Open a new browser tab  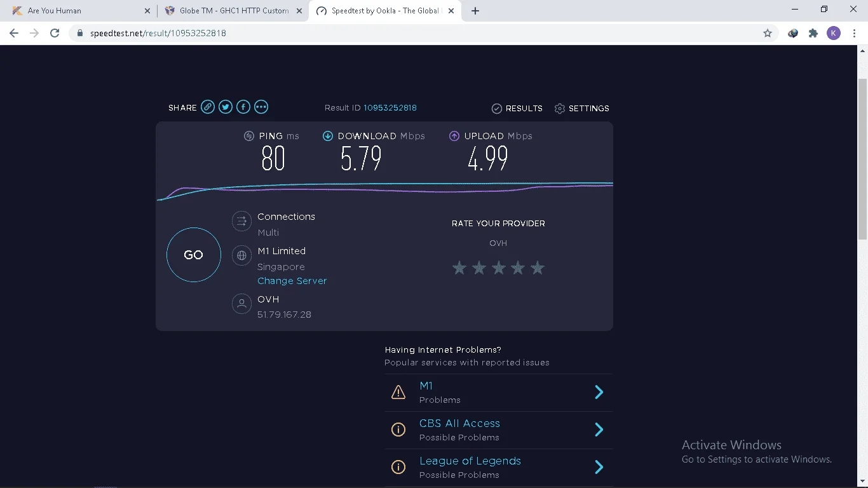coord(475,11)
